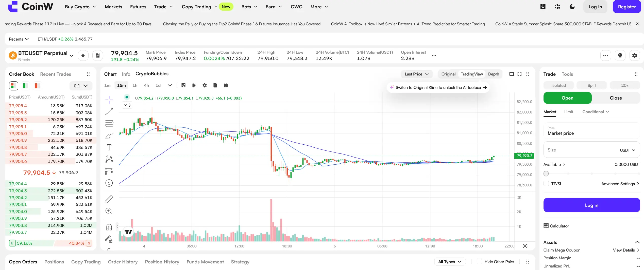The width and height of the screenshot is (644, 270).
Task: Select the text annotation tool
Action: pyautogui.click(x=109, y=147)
